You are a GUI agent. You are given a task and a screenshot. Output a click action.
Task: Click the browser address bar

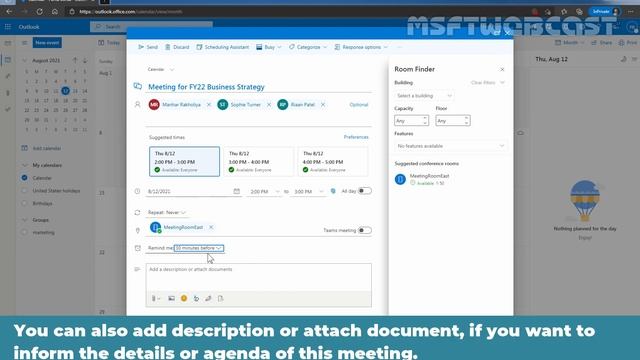(x=298, y=11)
